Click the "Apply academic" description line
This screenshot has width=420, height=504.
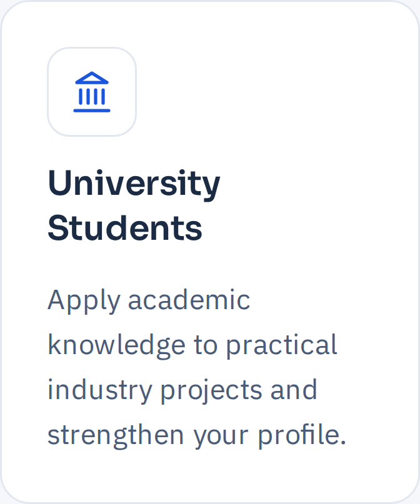click(149, 300)
